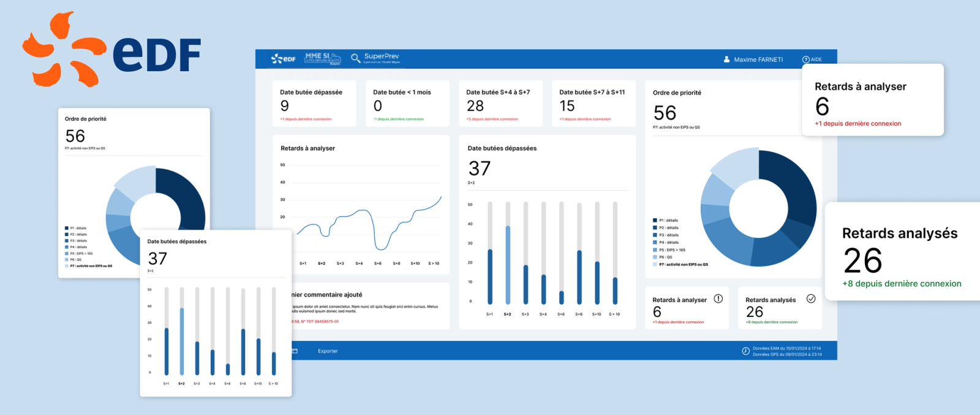Click "+1 depuis dernière connexion" in floating Retards à analyser card

(858, 123)
